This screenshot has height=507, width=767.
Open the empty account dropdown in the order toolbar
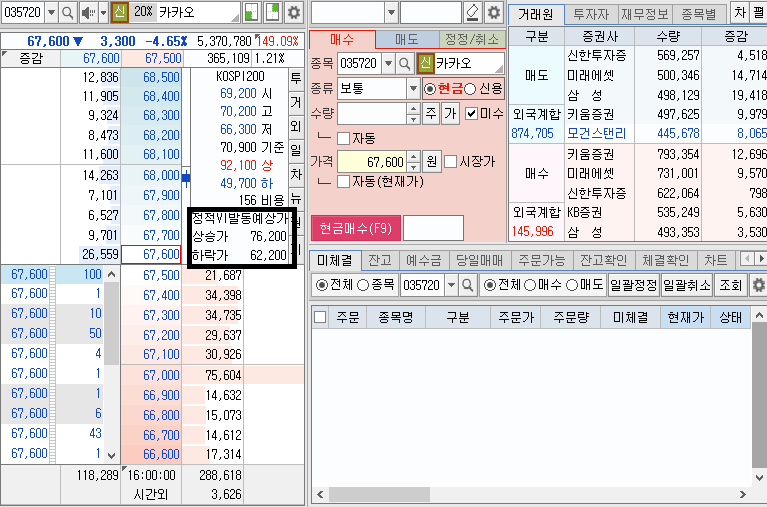391,13
